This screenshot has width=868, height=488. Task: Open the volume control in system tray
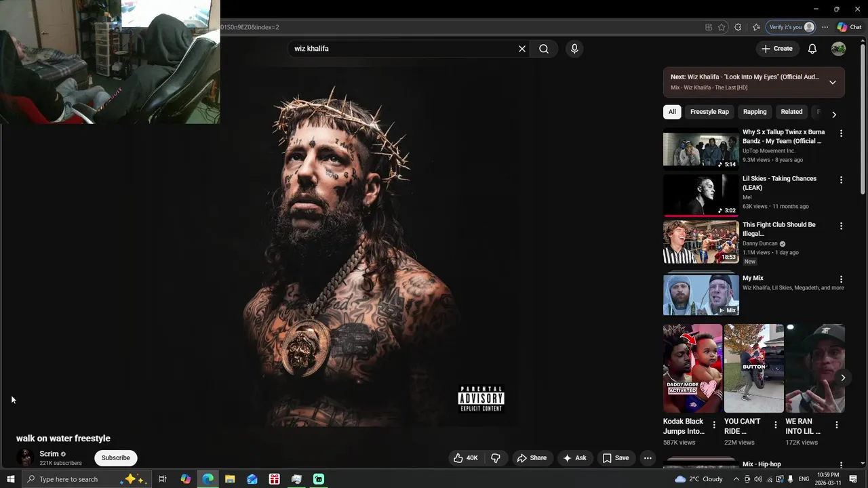[758, 479]
